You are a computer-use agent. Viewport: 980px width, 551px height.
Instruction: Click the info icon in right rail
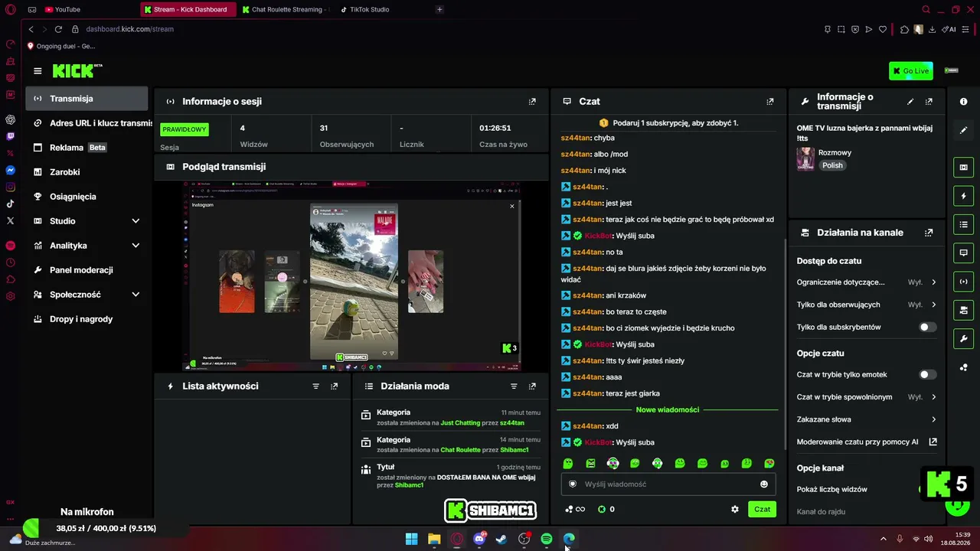963,102
